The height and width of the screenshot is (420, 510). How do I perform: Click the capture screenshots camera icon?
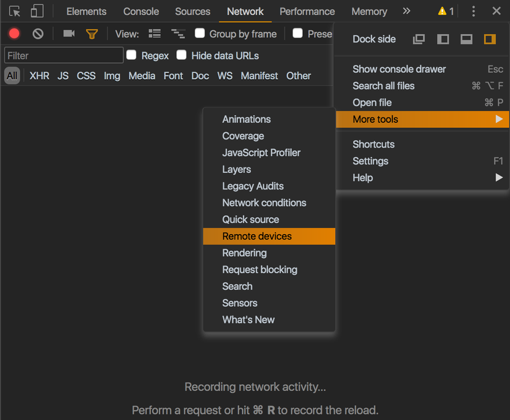pos(69,34)
